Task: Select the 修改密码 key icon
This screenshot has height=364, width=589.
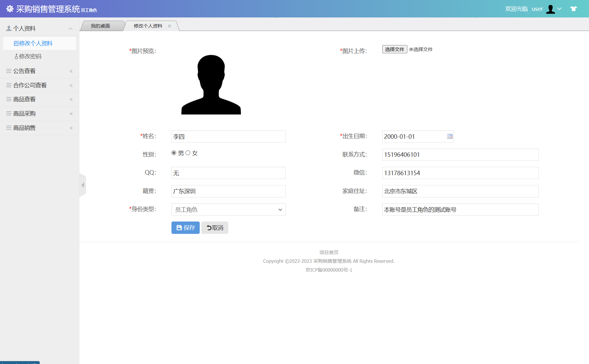Action: pos(16,56)
